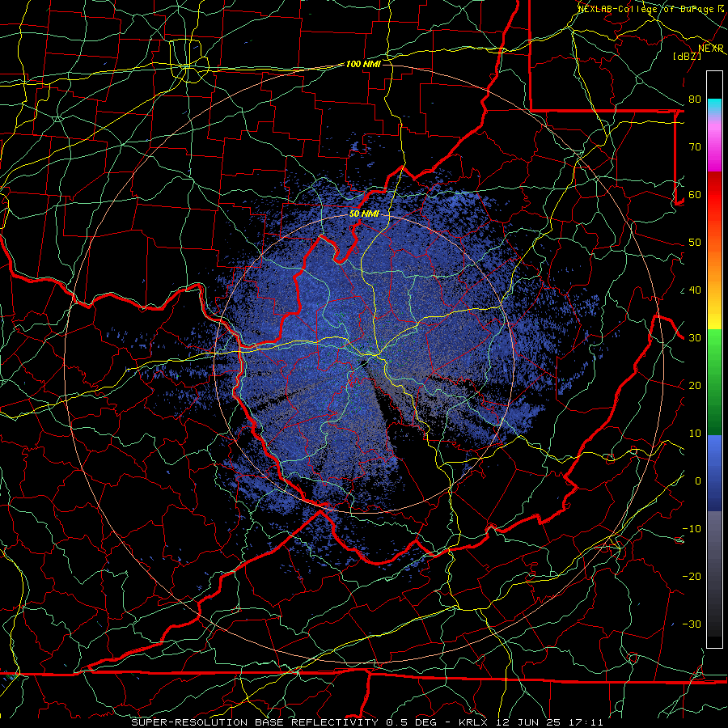Click the 30 dBZ scale value
Screen dimensions: 728x728
point(695,338)
